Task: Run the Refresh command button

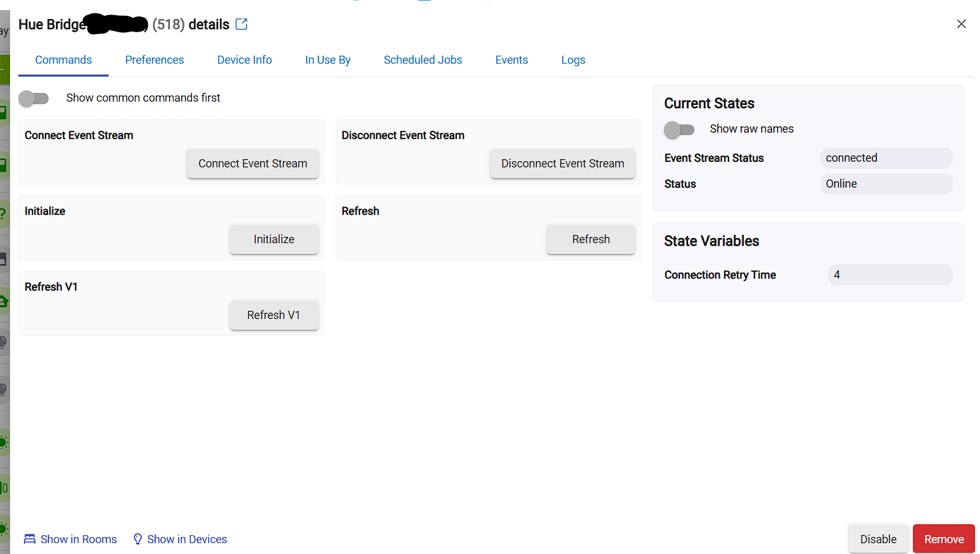Action: click(x=590, y=239)
